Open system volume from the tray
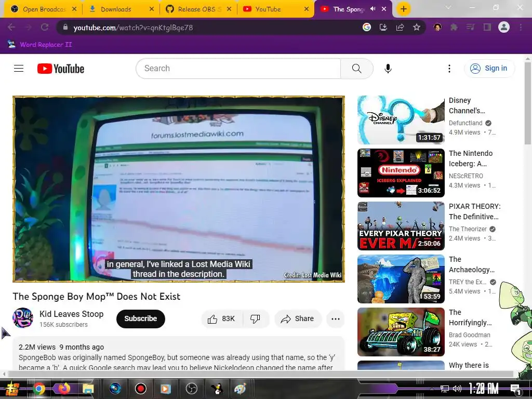 (x=457, y=389)
